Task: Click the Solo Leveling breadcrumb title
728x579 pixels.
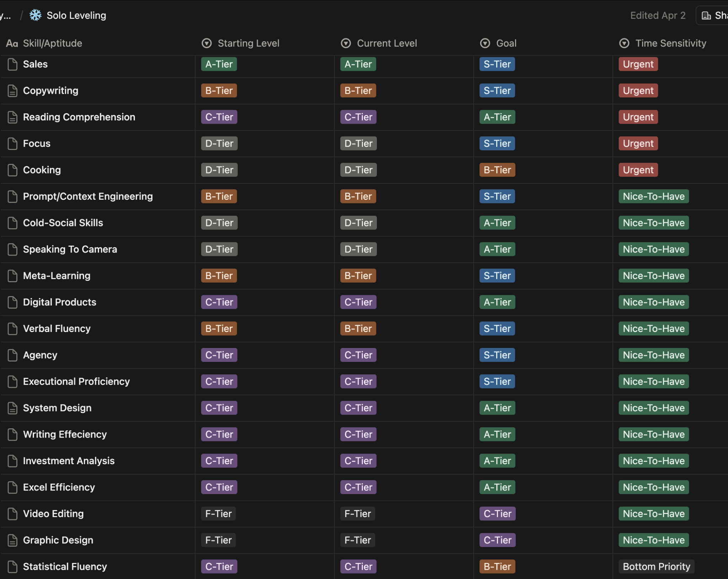Action: 76,16
